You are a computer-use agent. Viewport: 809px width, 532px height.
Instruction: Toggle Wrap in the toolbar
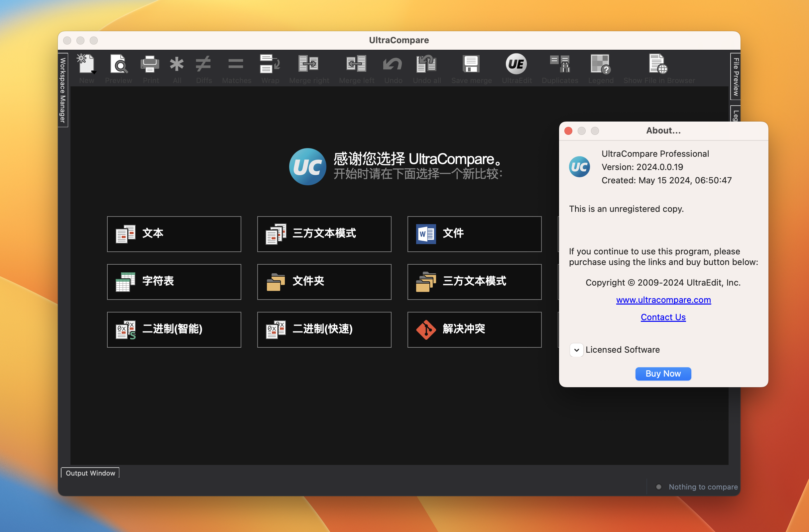click(x=270, y=64)
